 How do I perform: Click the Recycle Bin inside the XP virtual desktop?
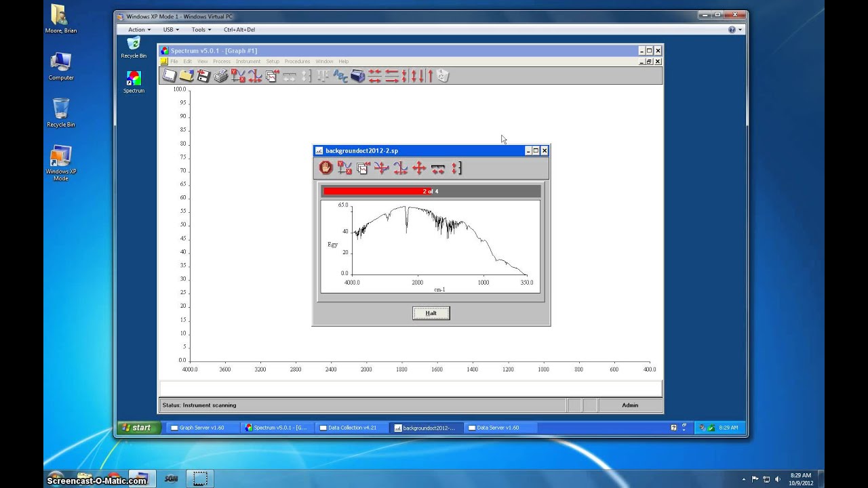(134, 47)
